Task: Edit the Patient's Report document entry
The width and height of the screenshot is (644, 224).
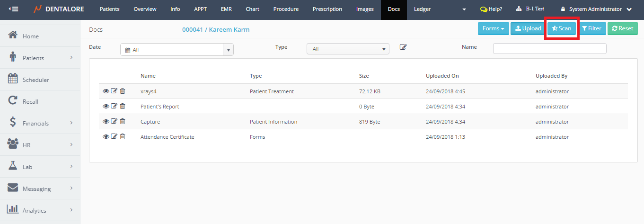Action: tap(114, 107)
